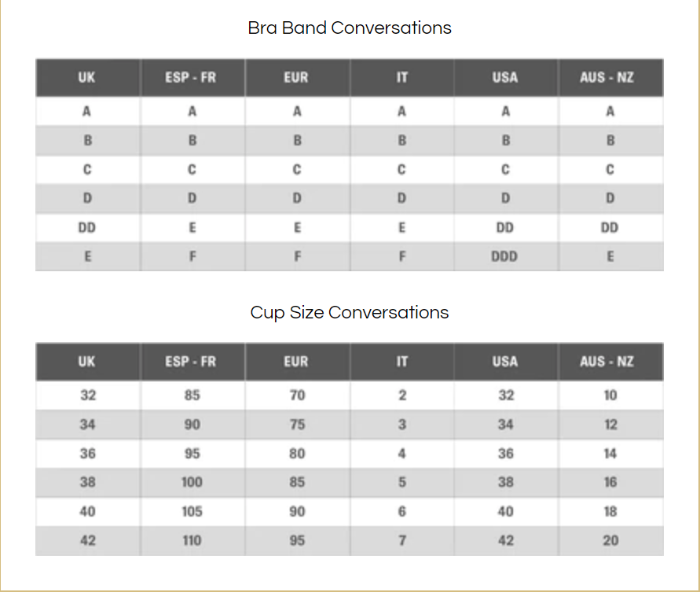Click the Cup Size Conversations heading
700x592 pixels.
click(350, 312)
